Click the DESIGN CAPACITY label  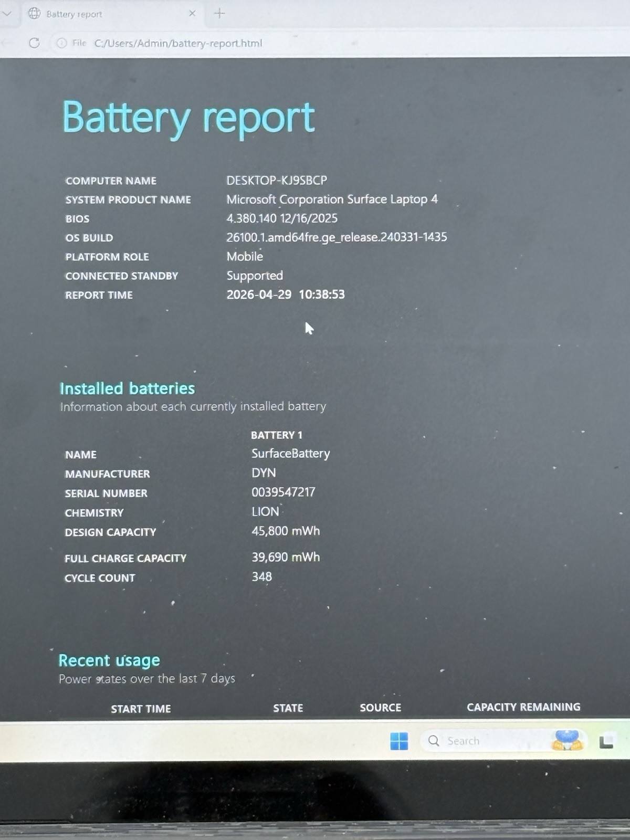(110, 532)
